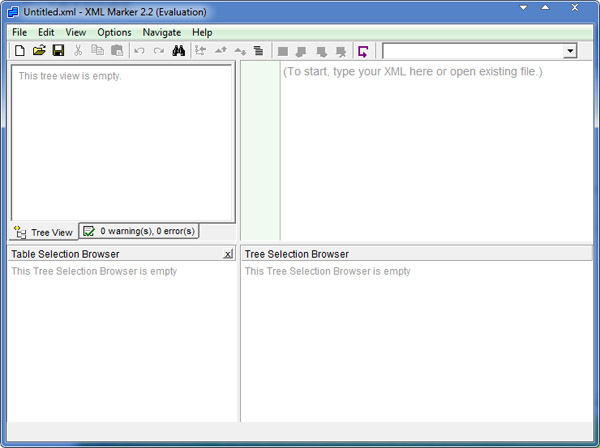This screenshot has height=448, width=600.
Task: Click the purple selection arrow icon
Action: pyautogui.click(x=363, y=51)
